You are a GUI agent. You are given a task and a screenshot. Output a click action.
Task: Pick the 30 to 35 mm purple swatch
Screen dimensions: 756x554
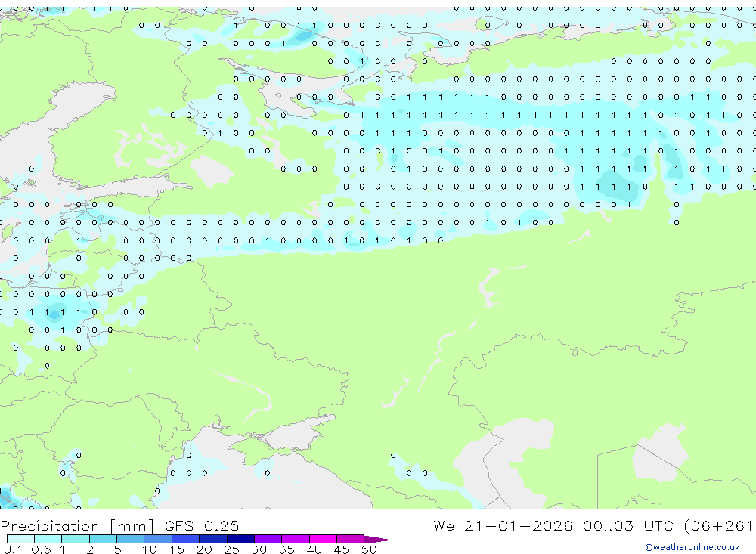tap(268, 539)
